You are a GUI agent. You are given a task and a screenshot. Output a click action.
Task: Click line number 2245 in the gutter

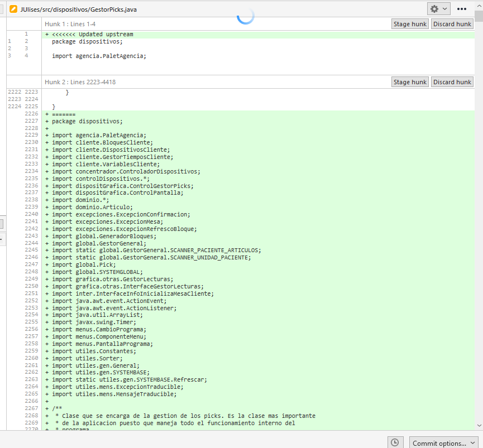click(31, 250)
